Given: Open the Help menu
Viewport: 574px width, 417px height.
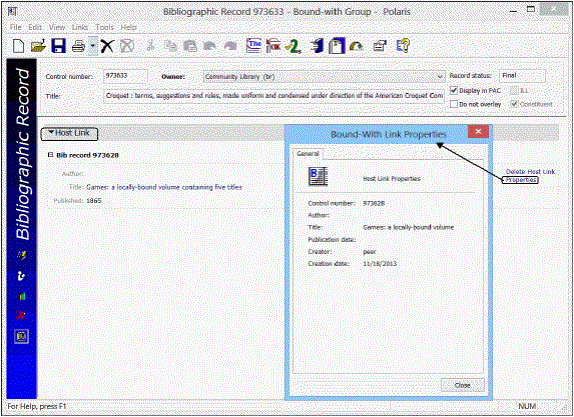Looking at the screenshot, I should 128,27.
